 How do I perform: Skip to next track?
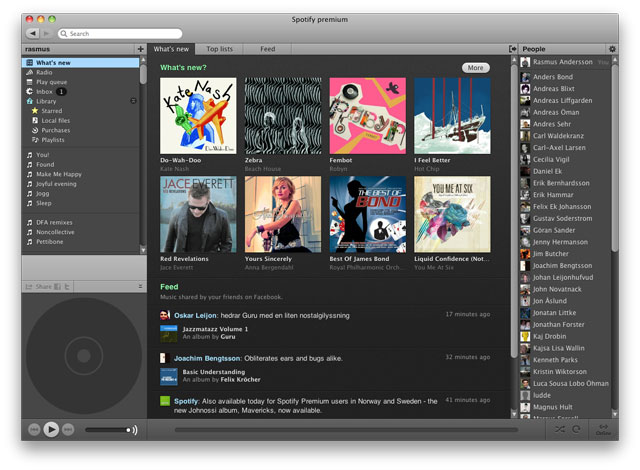pos(68,430)
